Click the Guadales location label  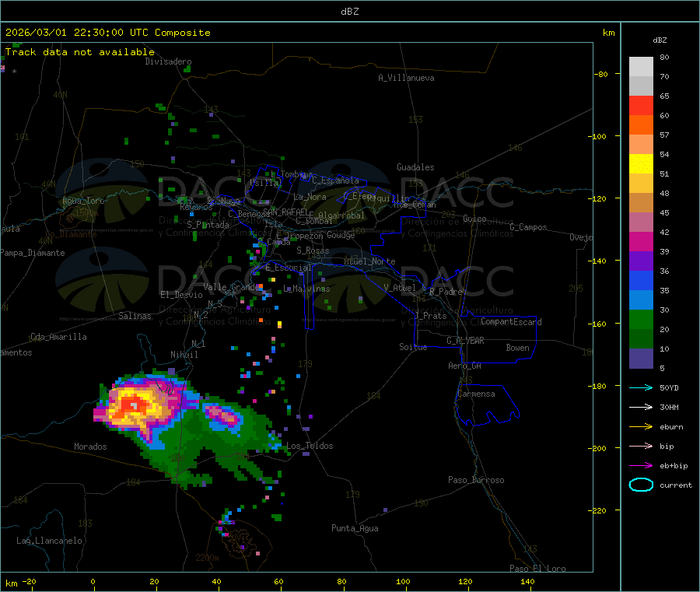click(x=415, y=167)
